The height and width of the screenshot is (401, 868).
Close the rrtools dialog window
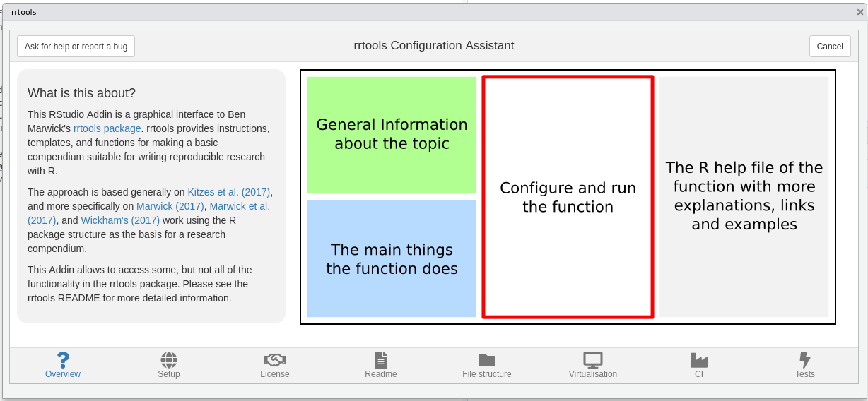point(860,12)
